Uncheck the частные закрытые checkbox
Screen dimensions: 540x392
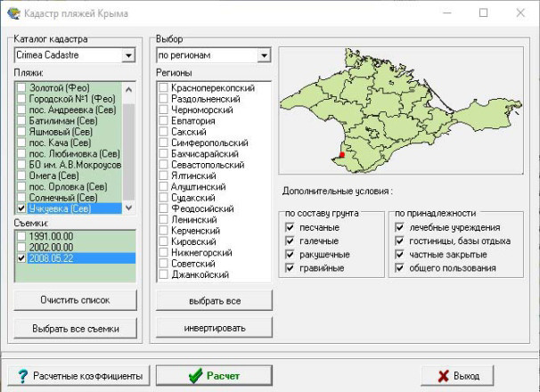[x=399, y=254]
